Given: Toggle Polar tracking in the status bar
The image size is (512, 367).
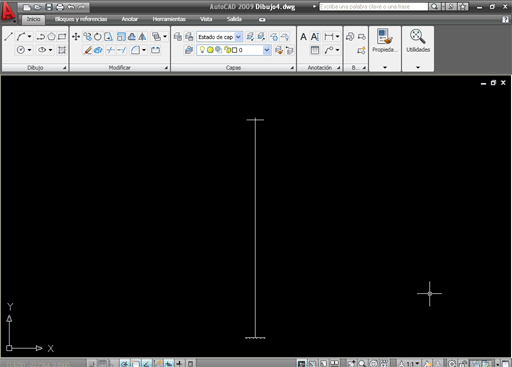Looking at the screenshot, I should click(125, 363).
